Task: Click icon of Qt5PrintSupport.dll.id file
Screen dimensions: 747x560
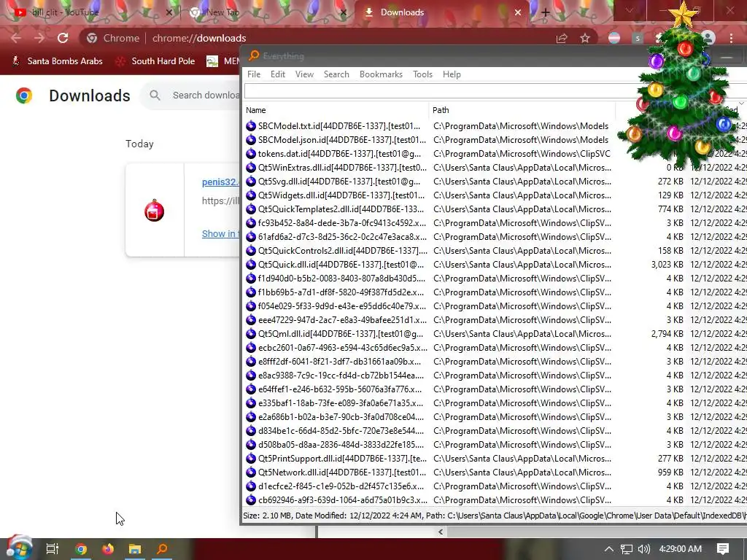Action: pyautogui.click(x=251, y=459)
